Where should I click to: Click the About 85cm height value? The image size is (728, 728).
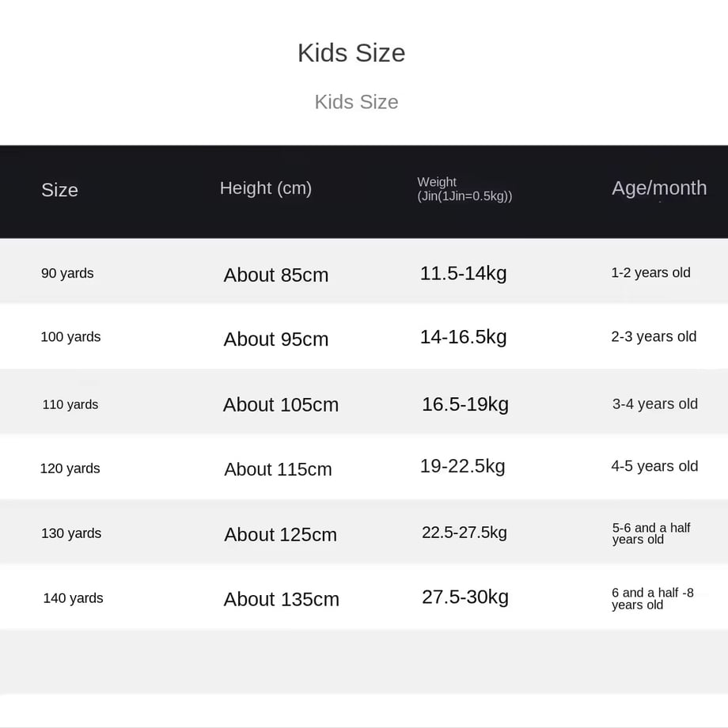(276, 275)
